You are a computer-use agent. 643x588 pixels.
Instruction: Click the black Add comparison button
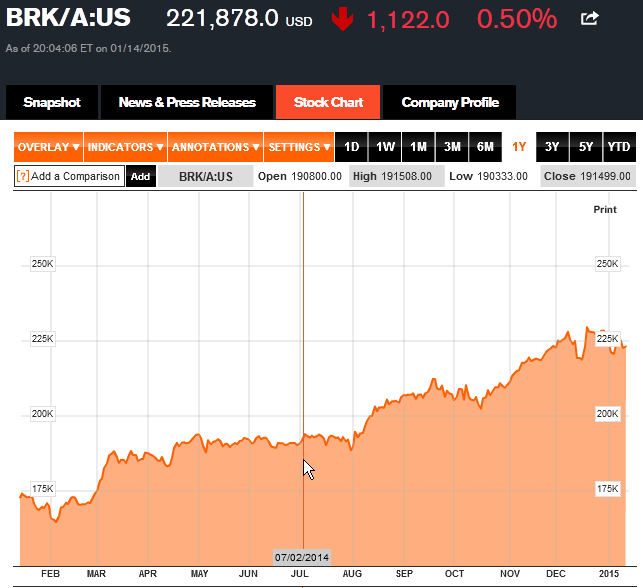(x=141, y=176)
